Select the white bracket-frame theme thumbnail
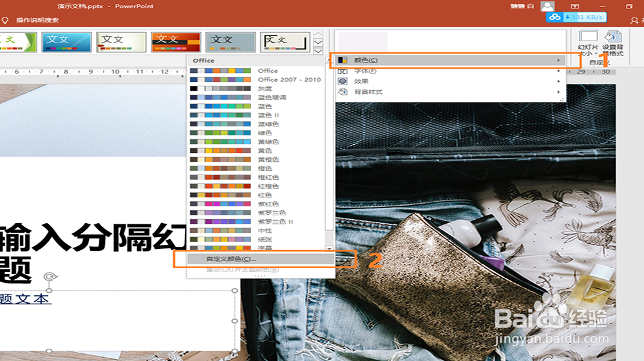 (285, 42)
